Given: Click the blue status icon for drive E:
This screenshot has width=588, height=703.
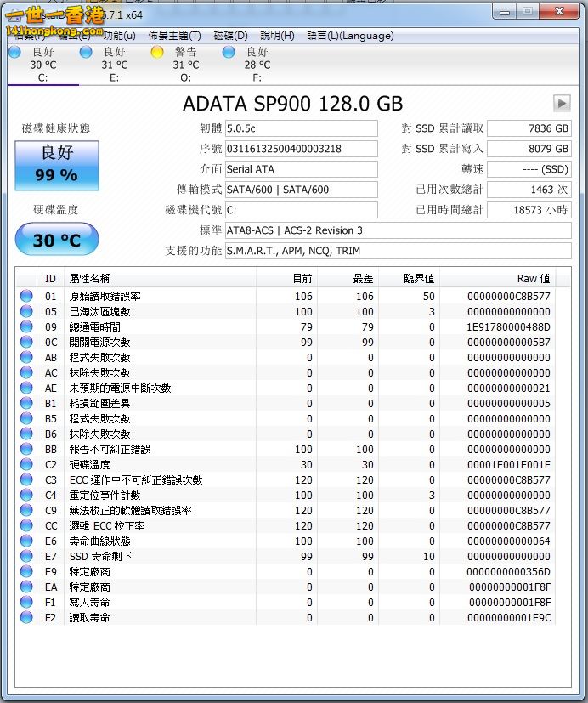Looking at the screenshot, I should 86,52.
